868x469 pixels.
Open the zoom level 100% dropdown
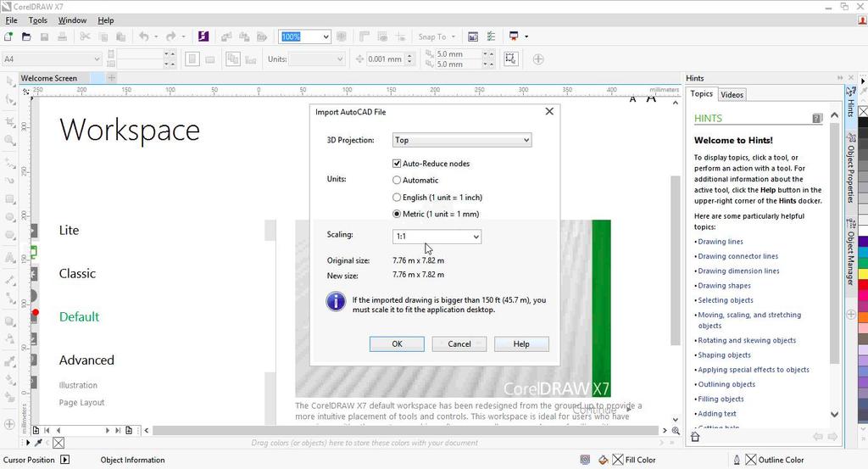326,36
